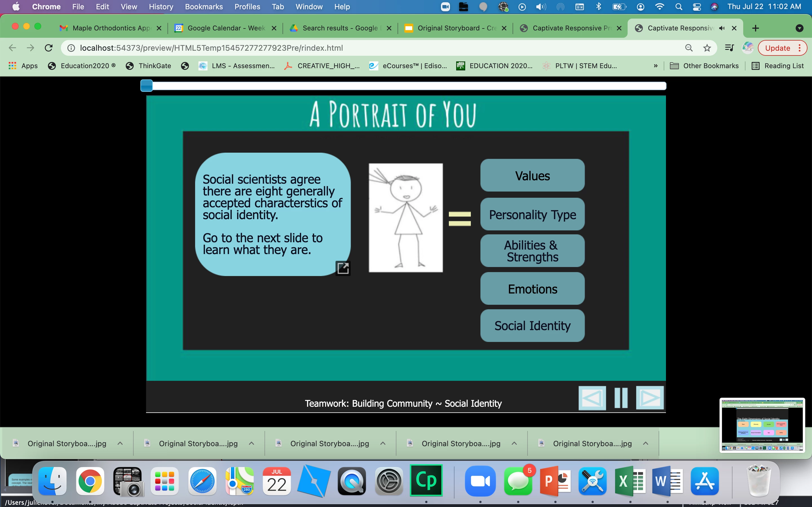Expand last Original Storyboard download options
Viewport: 812px width, 507px height.
pyautogui.click(x=646, y=443)
